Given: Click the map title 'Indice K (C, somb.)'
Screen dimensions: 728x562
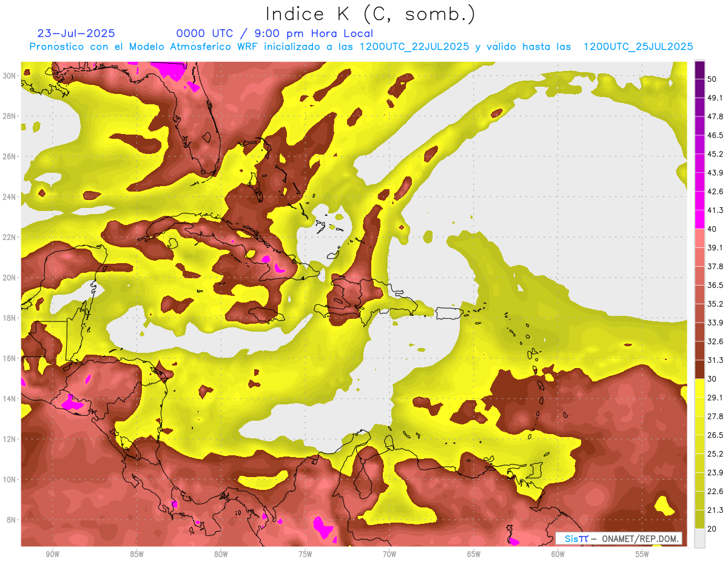Looking at the screenshot, I should pyautogui.click(x=370, y=15).
